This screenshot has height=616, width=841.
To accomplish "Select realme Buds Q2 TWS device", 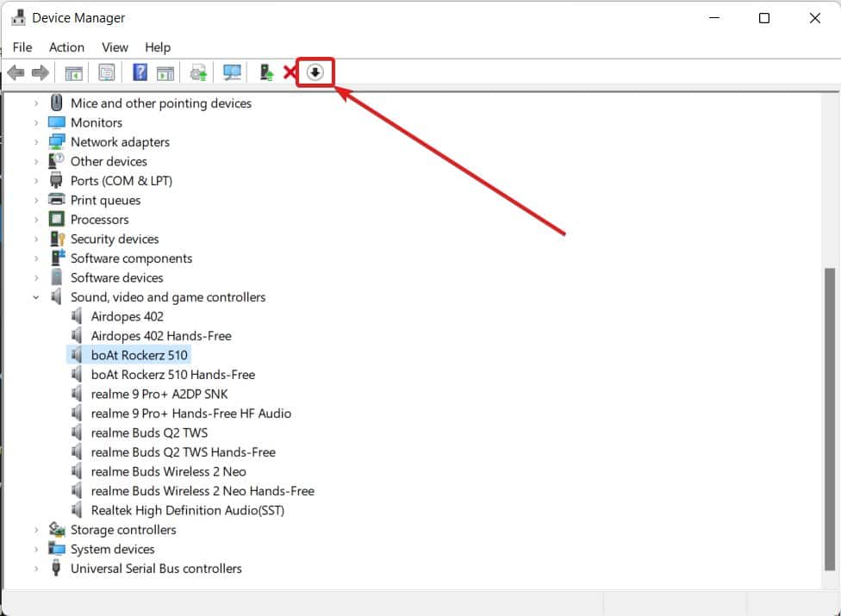I will [149, 432].
